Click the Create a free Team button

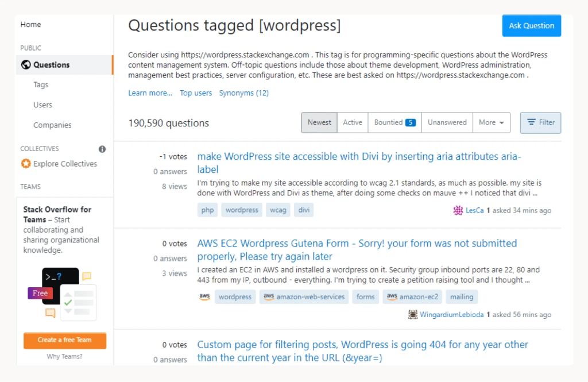click(x=64, y=340)
